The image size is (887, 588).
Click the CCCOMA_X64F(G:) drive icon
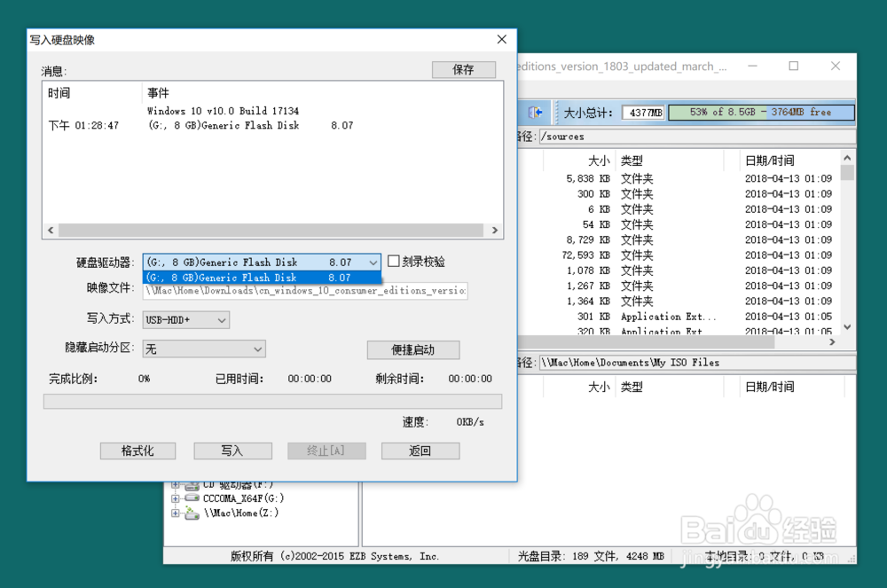pos(192,498)
